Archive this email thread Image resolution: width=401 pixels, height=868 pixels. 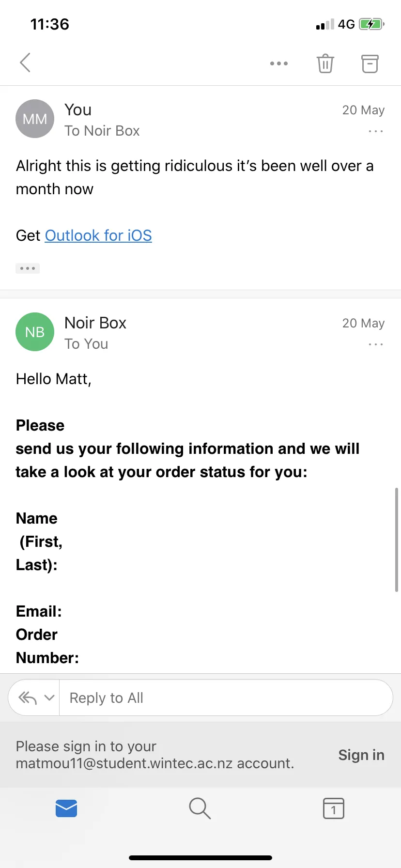[x=370, y=63]
